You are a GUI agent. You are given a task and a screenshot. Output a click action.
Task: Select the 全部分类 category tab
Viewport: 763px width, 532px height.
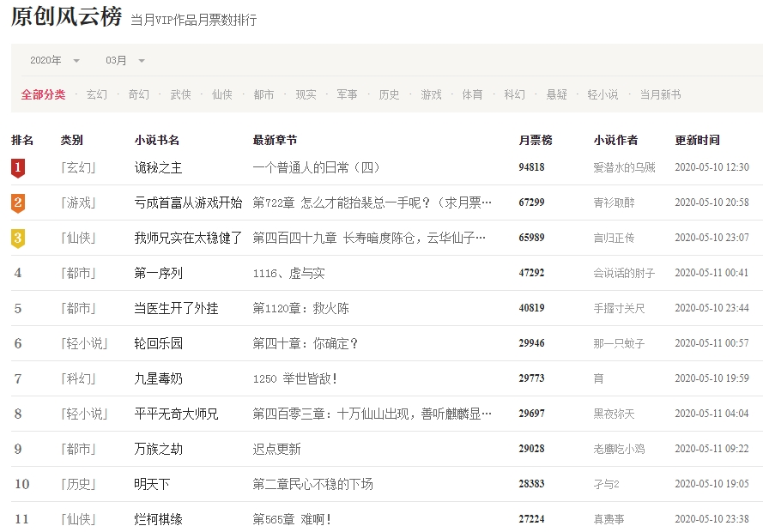pyautogui.click(x=43, y=95)
